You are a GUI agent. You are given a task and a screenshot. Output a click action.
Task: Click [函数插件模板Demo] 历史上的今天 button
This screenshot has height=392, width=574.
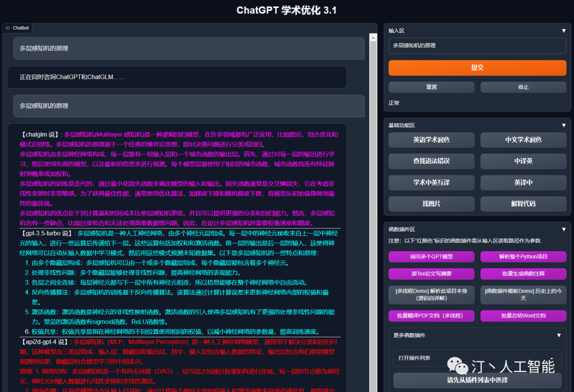[x=523, y=295]
